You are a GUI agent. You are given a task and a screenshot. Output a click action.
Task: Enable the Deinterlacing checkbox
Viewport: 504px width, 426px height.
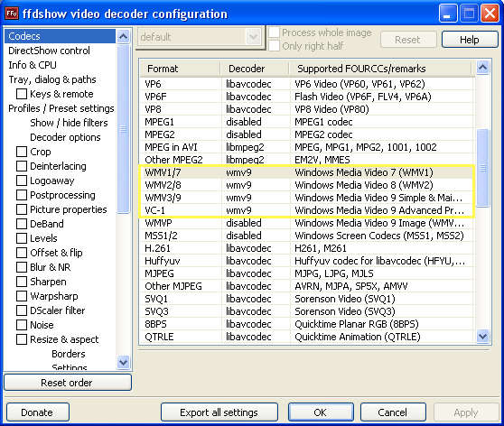22,166
